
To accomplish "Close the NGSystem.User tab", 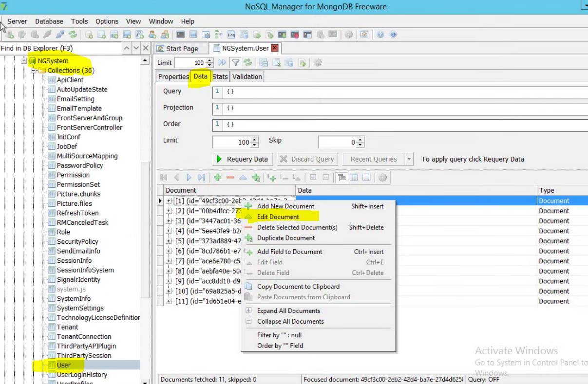I will 275,48.
